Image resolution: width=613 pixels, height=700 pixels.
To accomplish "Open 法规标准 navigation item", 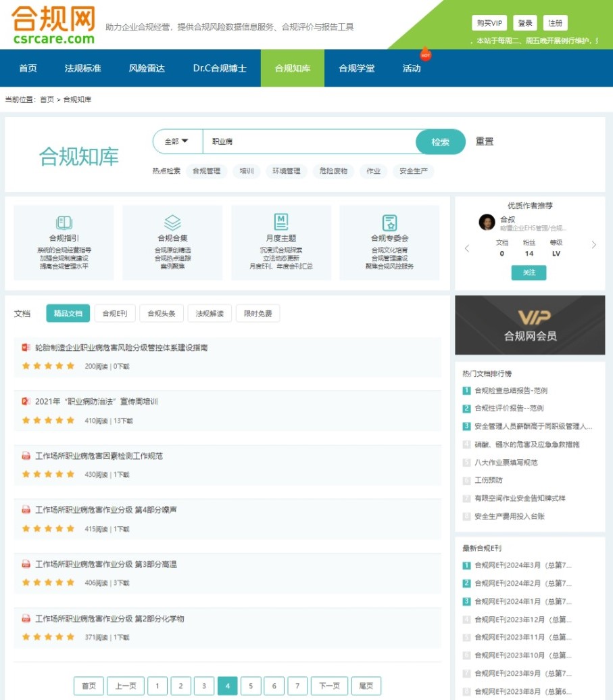I will point(83,68).
